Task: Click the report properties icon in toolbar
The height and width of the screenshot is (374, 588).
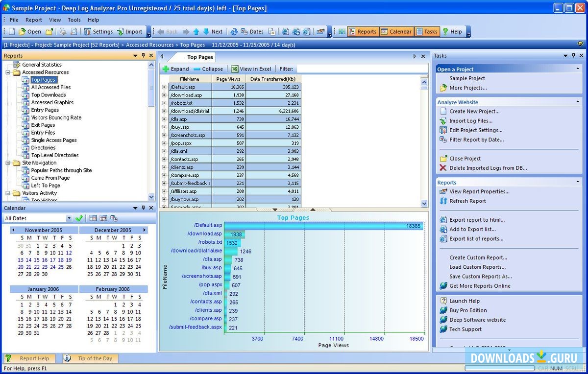Action: click(320, 31)
